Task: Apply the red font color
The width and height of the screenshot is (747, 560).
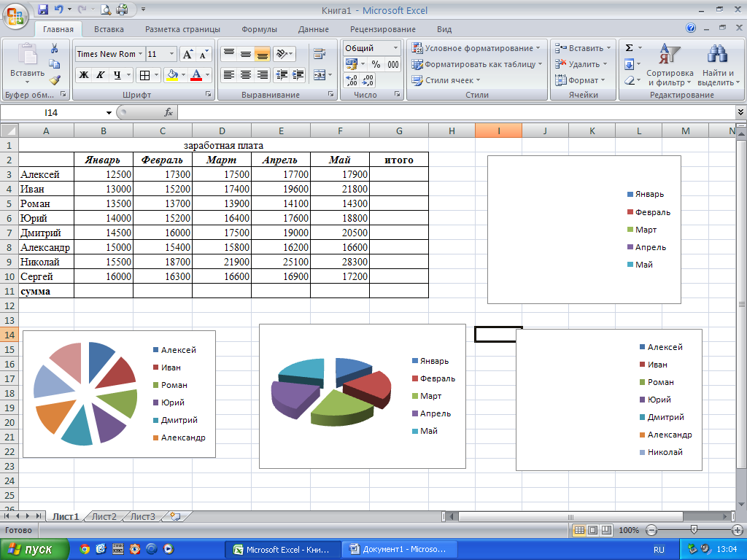Action: tap(196, 75)
